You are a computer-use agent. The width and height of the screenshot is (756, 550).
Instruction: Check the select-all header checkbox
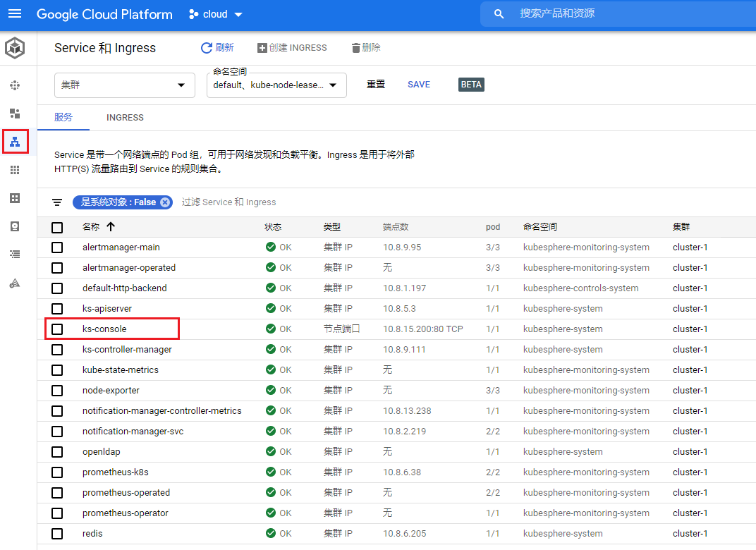point(57,227)
